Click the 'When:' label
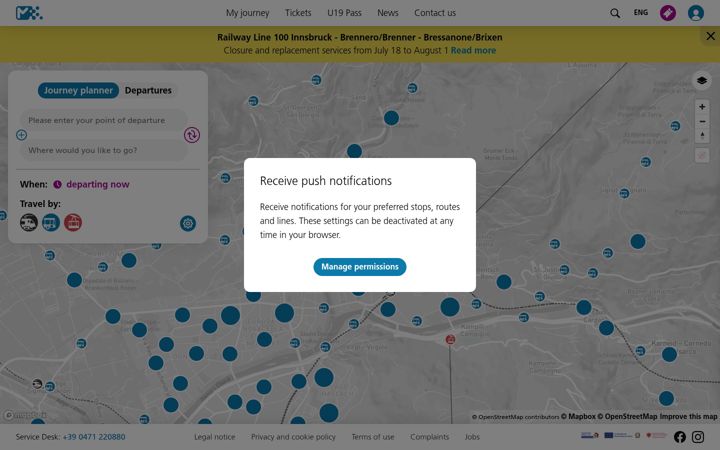The width and height of the screenshot is (720, 450). click(x=34, y=185)
